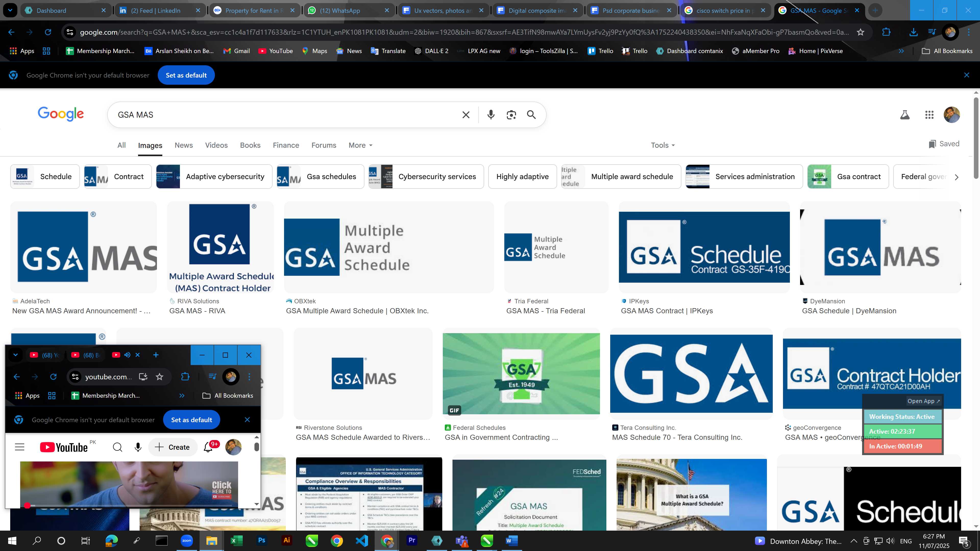The width and height of the screenshot is (980, 551).
Task: Click Set as default in main Chrome window
Action: coord(186,75)
